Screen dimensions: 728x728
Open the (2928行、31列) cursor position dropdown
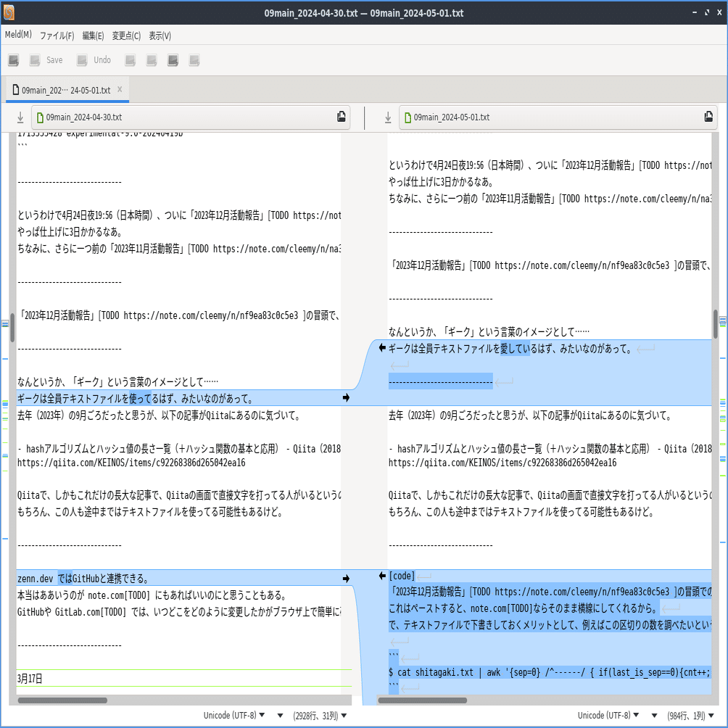click(x=320, y=716)
